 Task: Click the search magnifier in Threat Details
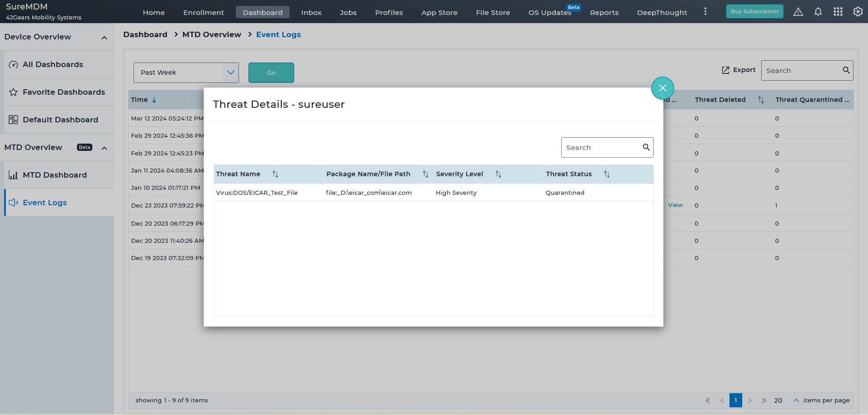click(x=646, y=147)
